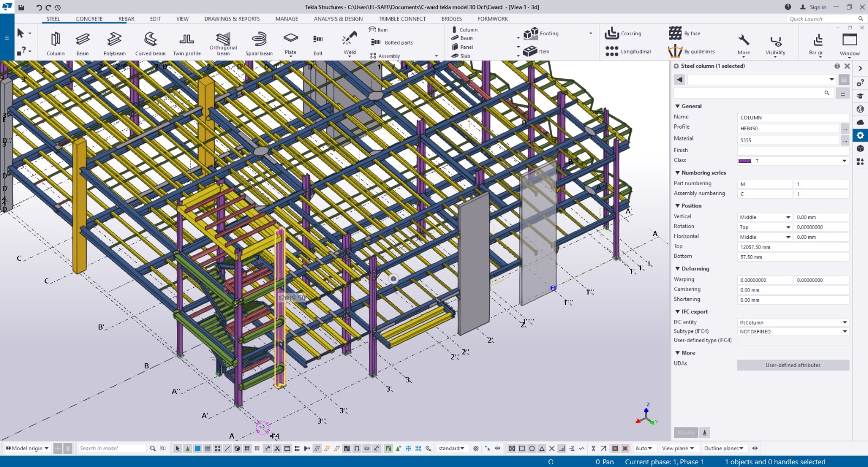868x467 pixels.
Task: Select the Twin profile tool
Action: (187, 43)
